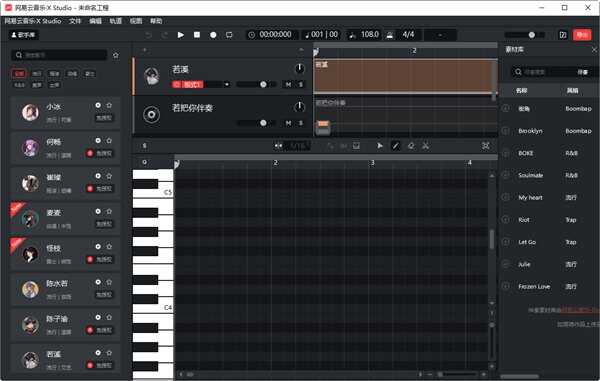Mute the 若溪 track with M
Image resolution: width=600 pixels, height=381 pixels.
coord(289,85)
